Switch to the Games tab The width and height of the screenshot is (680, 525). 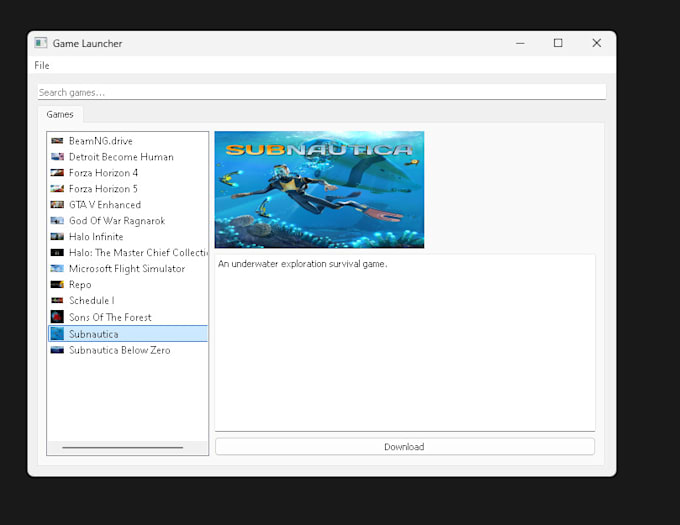[x=60, y=114]
